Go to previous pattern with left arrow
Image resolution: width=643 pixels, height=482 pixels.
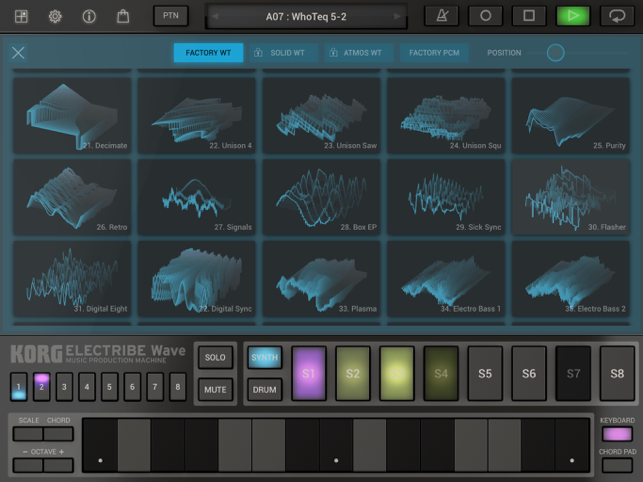(215, 17)
